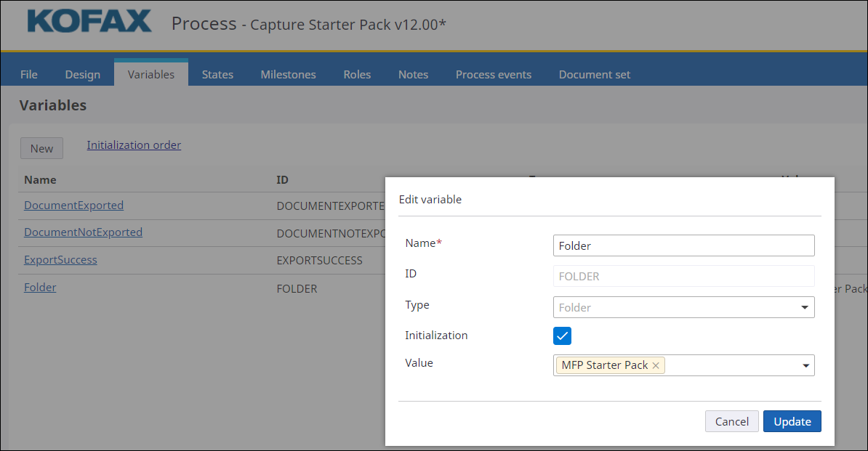Click the Kofax logo
This screenshot has height=451, width=868.
(89, 21)
